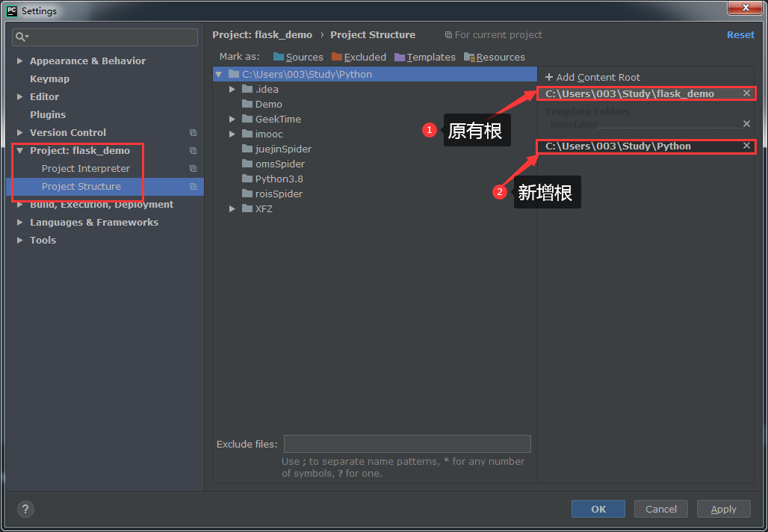768x532 pixels.
Task: Open Project Interpreter settings page
Action: (86, 168)
